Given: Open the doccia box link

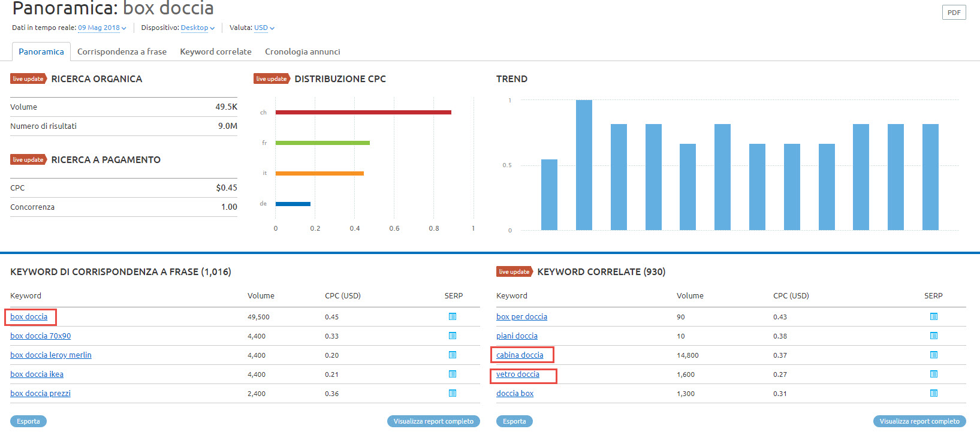Looking at the screenshot, I should point(515,393).
